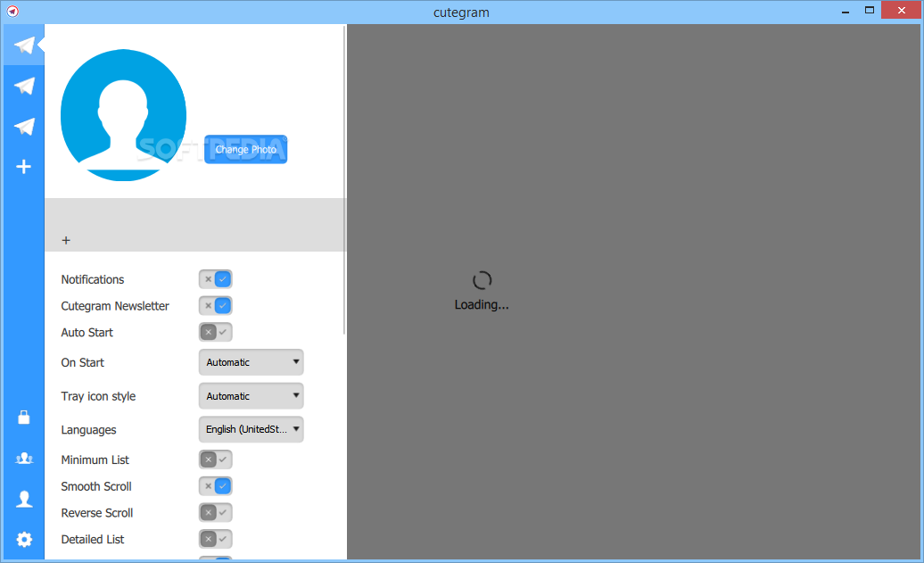Minimize the cutegram window
Screen dimensions: 924x563
point(846,11)
